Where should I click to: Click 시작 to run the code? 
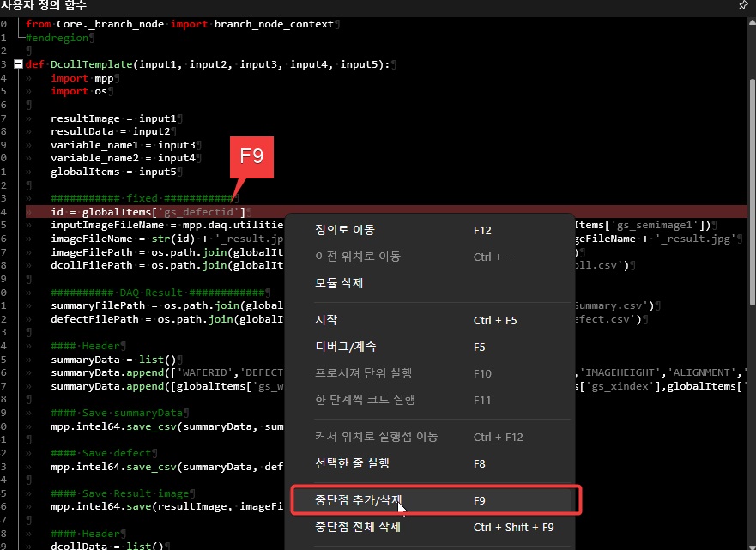pyautogui.click(x=326, y=320)
